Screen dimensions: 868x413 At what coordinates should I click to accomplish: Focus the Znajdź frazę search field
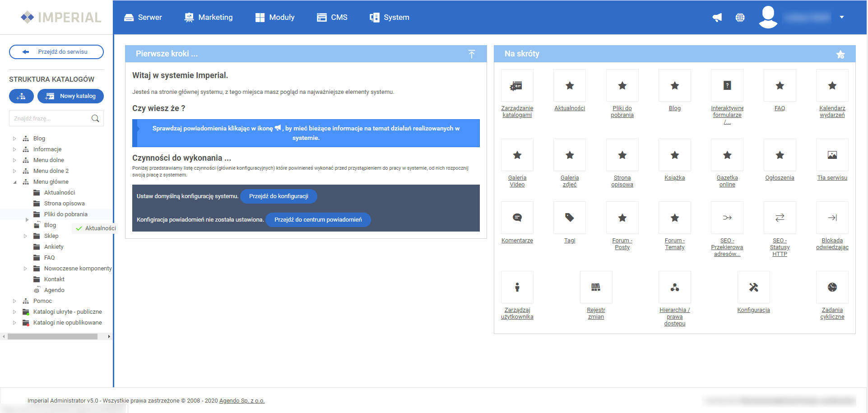(51, 119)
